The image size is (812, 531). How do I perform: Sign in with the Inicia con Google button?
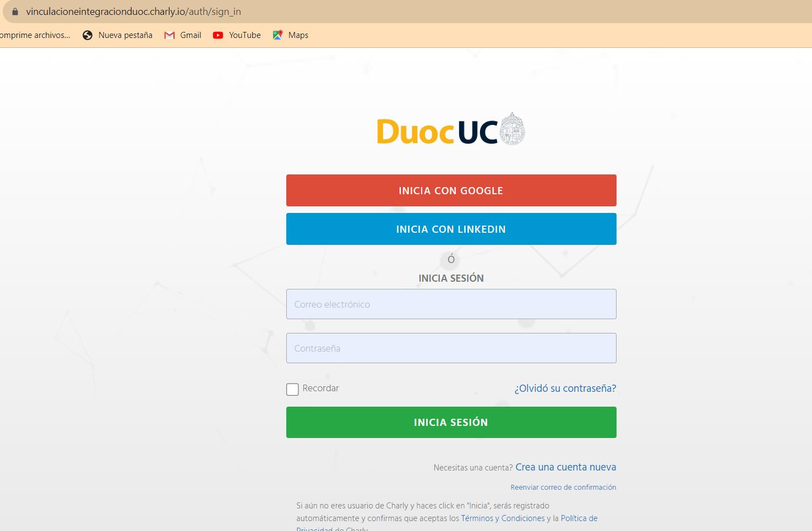(x=451, y=190)
